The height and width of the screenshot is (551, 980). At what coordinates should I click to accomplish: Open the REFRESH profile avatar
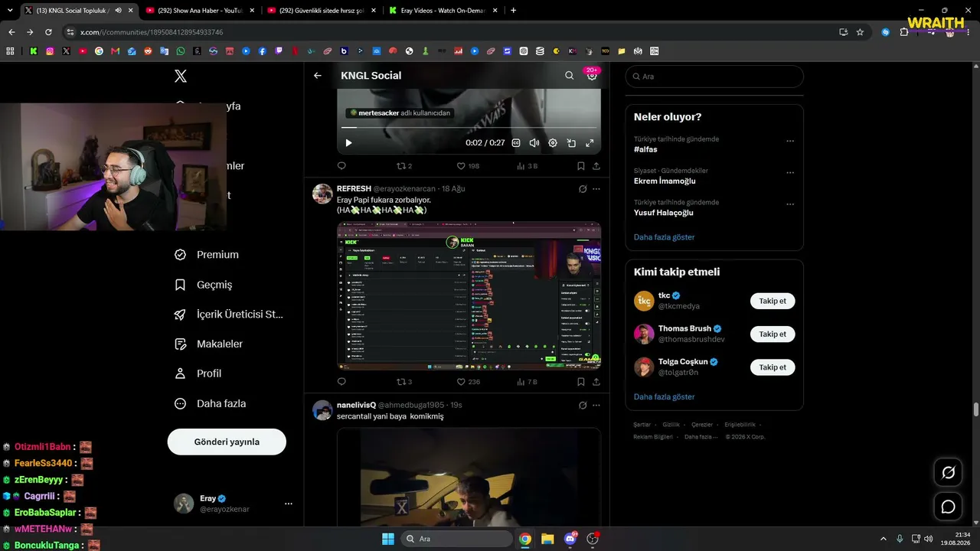[322, 194]
